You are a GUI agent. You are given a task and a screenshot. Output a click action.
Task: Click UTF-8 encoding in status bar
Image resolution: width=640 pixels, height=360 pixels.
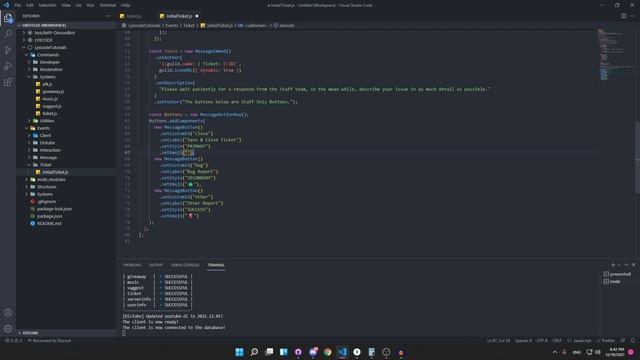coord(542,340)
